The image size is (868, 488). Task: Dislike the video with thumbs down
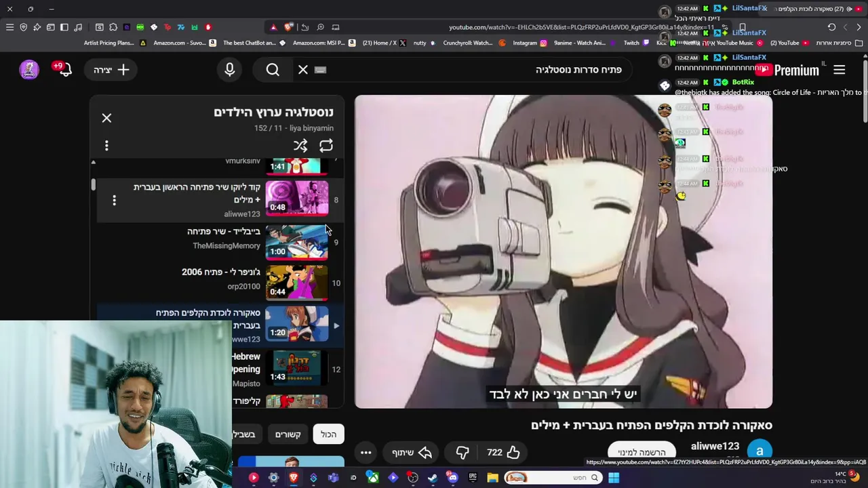[x=462, y=452]
